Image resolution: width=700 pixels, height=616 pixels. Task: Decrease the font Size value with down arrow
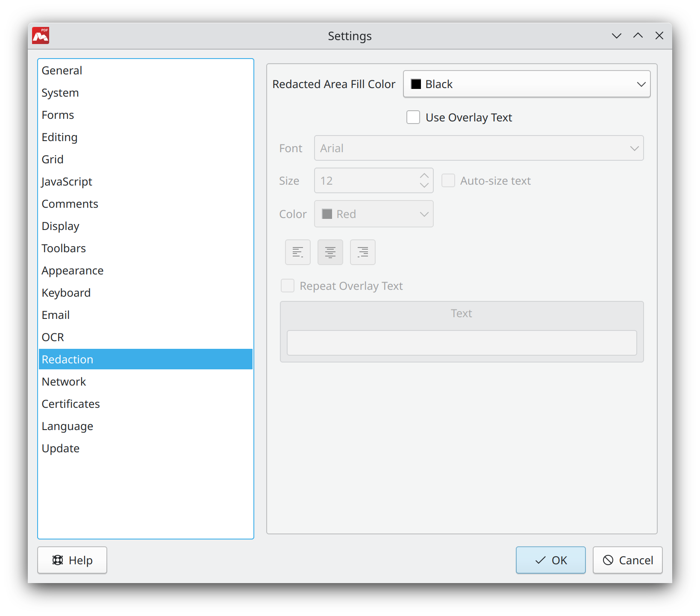click(424, 185)
